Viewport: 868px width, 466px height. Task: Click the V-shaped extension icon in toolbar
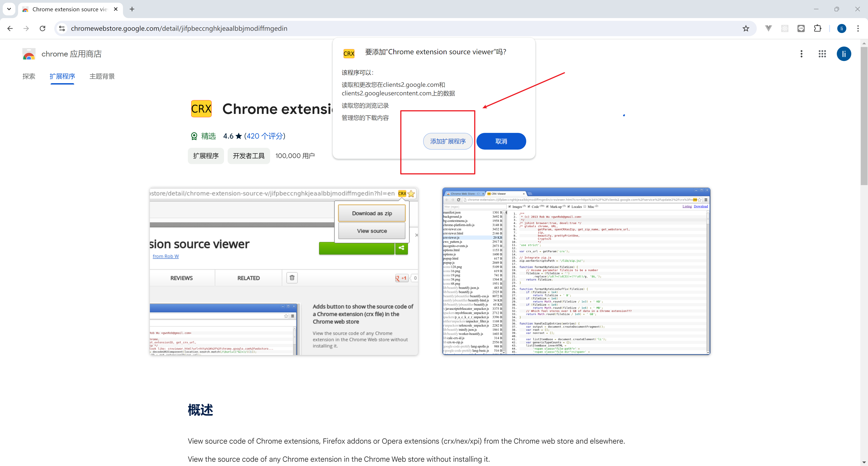[768, 29]
